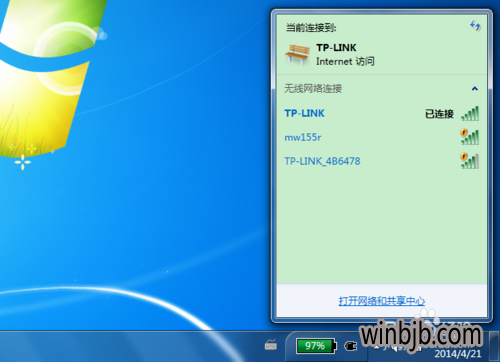Open Network and Sharing Center link
The height and width of the screenshot is (362, 500).
(382, 301)
